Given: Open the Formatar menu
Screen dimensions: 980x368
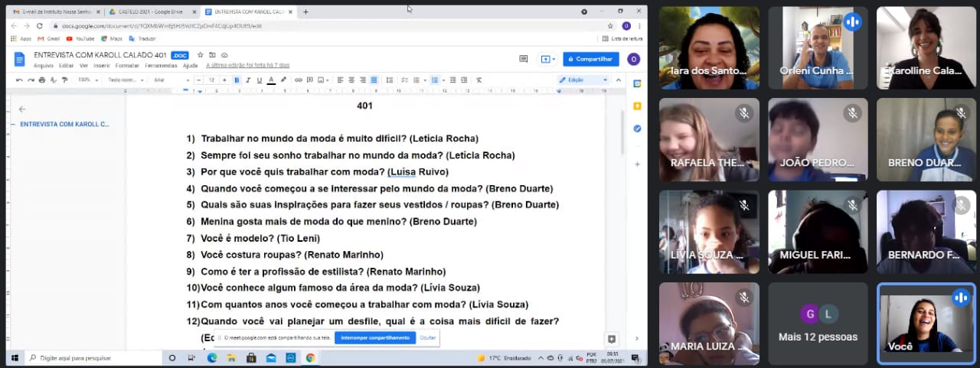Looking at the screenshot, I should [x=127, y=66].
